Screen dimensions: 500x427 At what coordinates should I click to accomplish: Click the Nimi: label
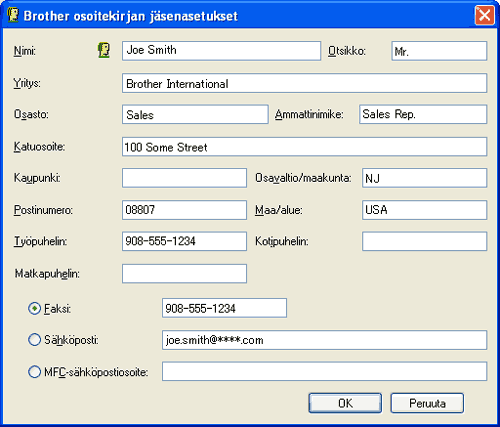[25, 51]
